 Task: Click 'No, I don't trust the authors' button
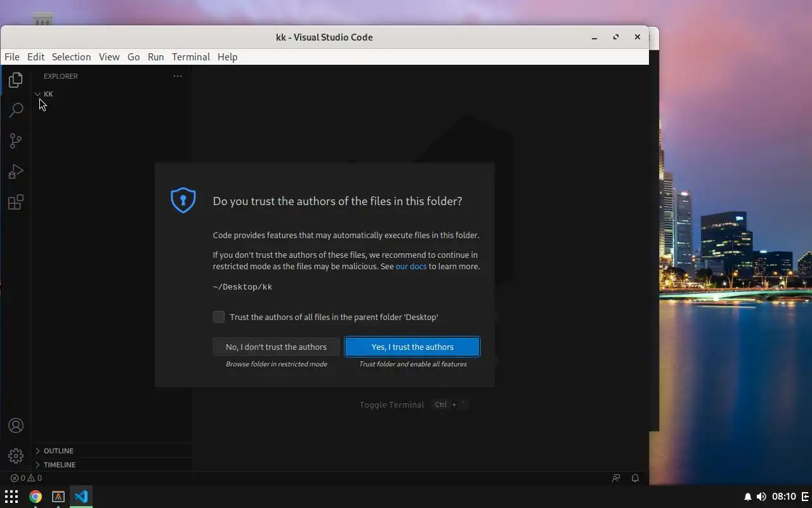pos(276,347)
